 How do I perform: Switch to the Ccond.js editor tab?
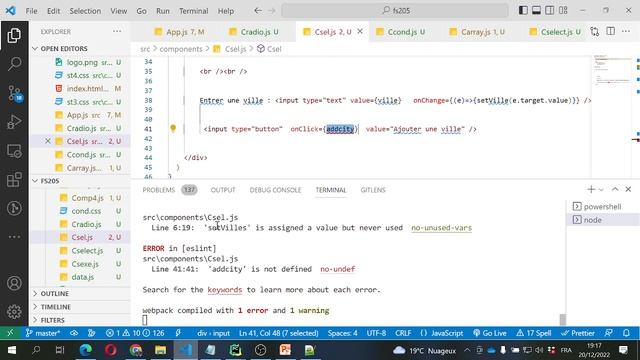click(400, 31)
